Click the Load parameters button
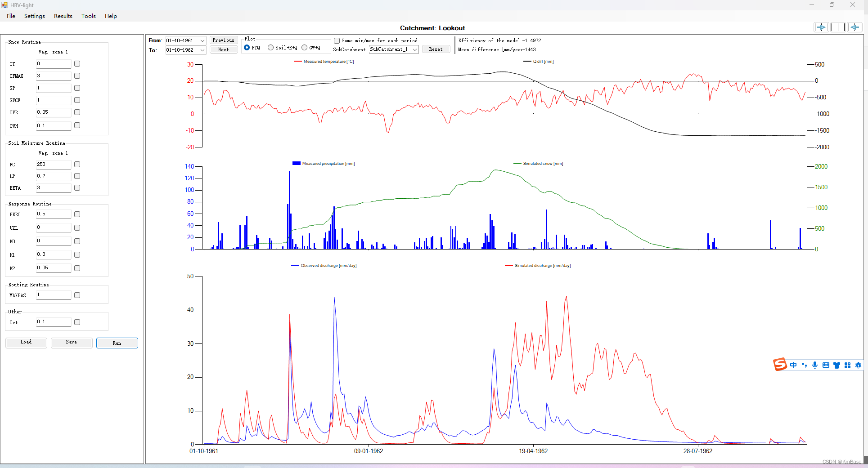This screenshot has height=468, width=868. (x=26, y=343)
